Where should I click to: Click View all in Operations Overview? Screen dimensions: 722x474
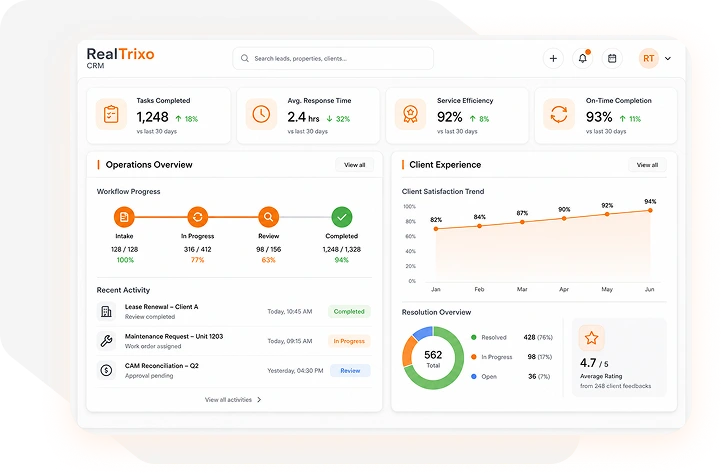coord(355,165)
